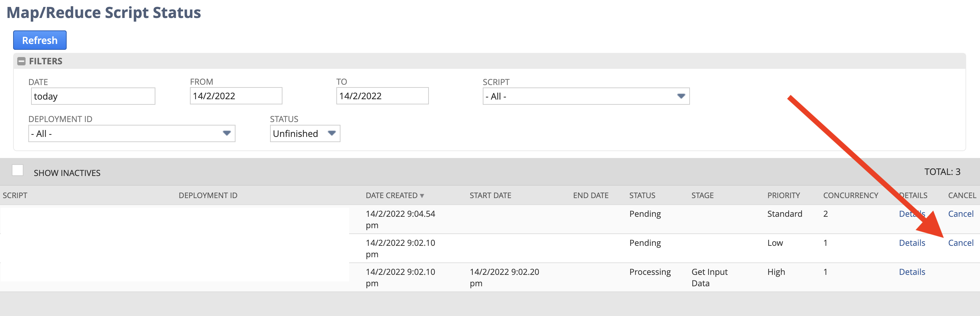Open the Unfinished status dropdown

pos(305,134)
